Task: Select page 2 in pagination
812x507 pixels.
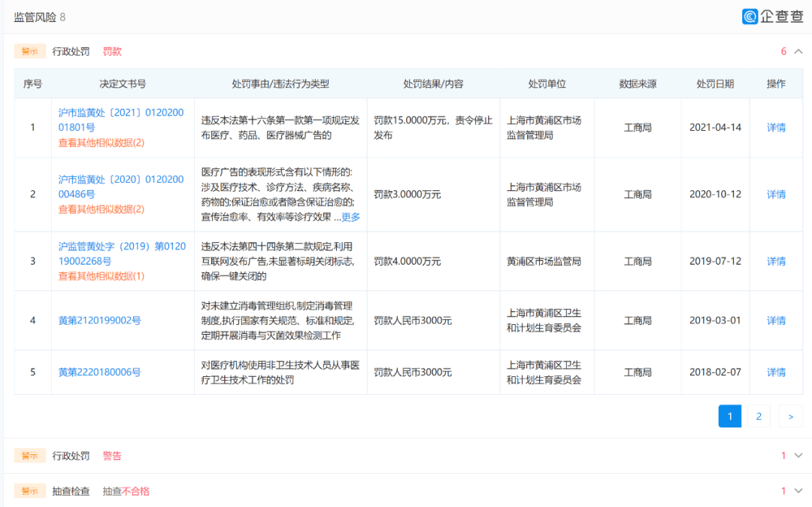Action: 759,417
